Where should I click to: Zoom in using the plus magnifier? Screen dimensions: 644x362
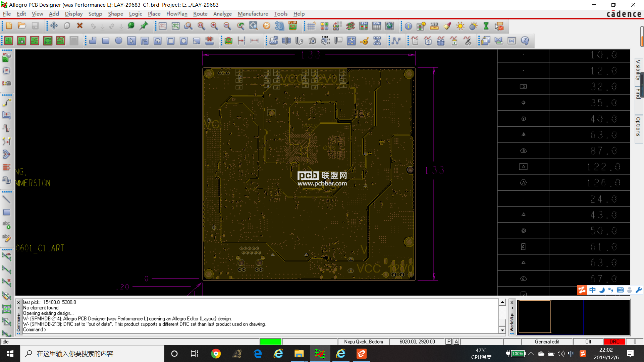click(214, 26)
